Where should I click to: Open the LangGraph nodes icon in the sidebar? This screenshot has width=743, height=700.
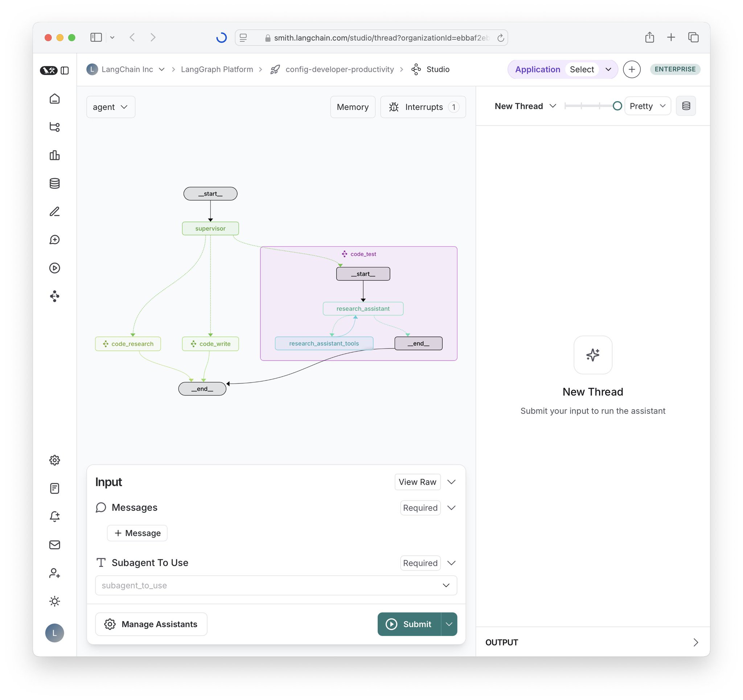(54, 296)
